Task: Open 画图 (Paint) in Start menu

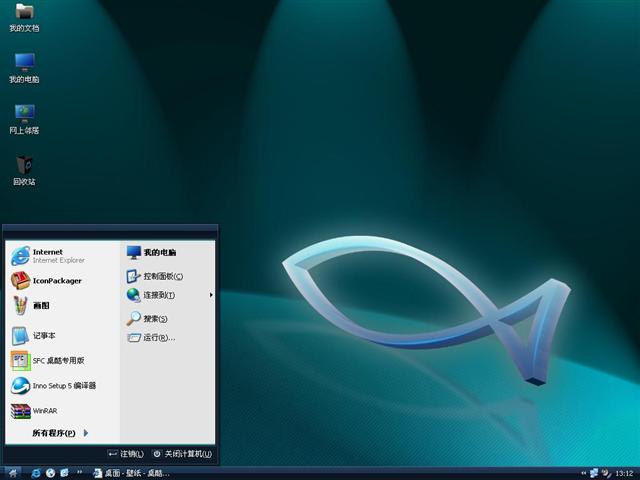Action: pos(40,306)
